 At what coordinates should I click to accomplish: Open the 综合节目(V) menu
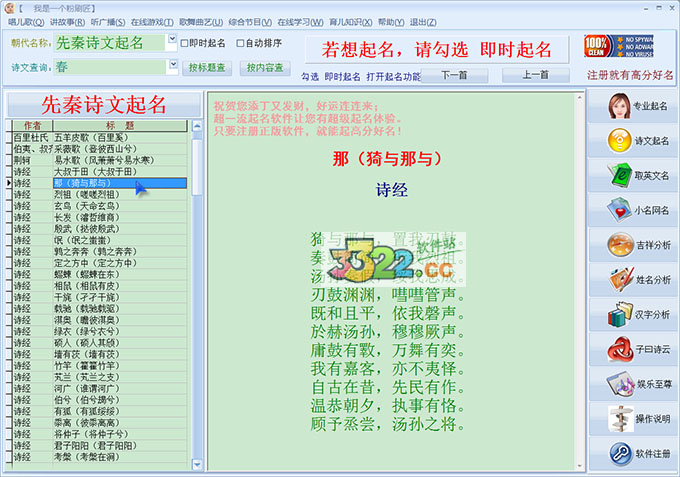tap(250, 22)
